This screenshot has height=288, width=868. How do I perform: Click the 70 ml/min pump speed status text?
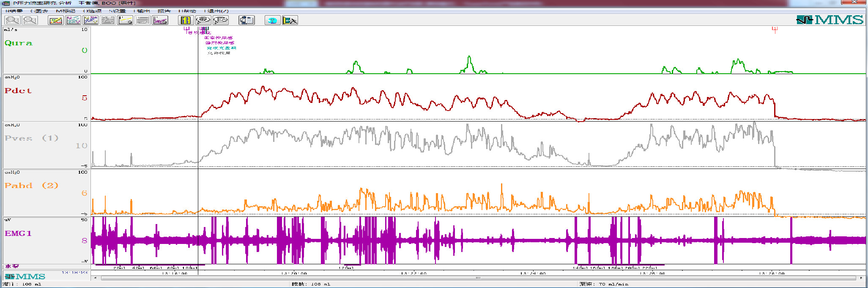(613, 284)
